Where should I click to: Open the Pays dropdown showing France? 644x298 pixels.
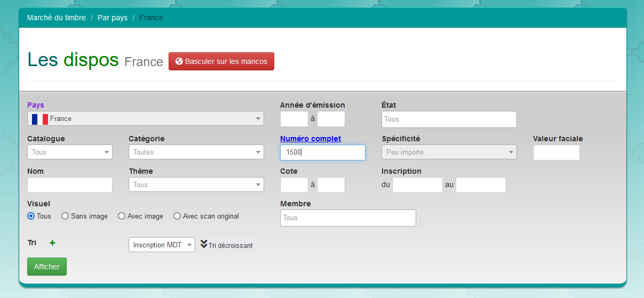tap(146, 118)
